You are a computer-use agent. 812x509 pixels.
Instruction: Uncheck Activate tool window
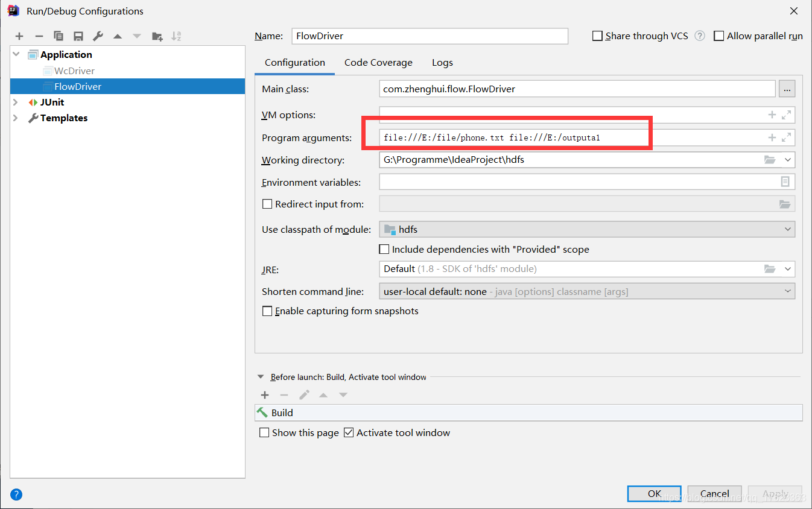349,432
